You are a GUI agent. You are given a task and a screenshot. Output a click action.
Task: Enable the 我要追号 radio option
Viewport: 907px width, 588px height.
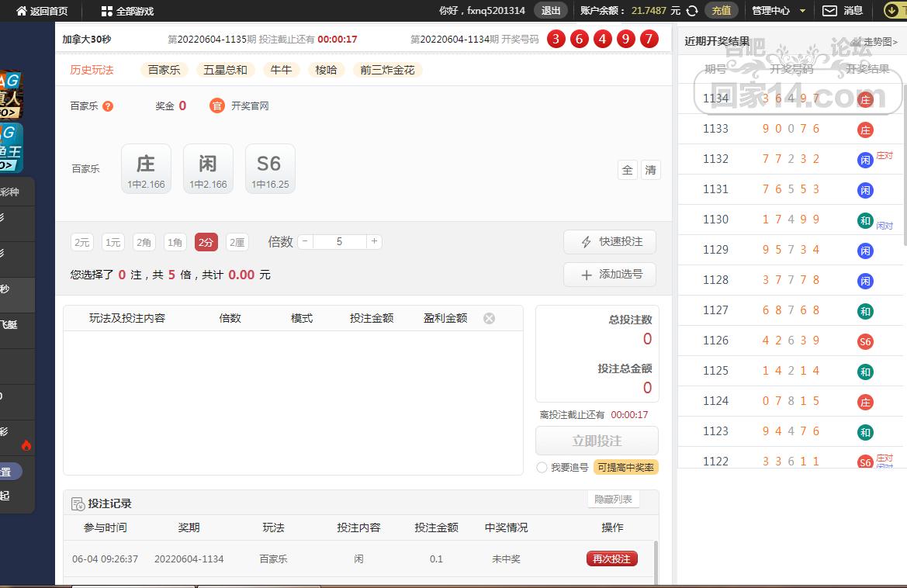pos(542,467)
